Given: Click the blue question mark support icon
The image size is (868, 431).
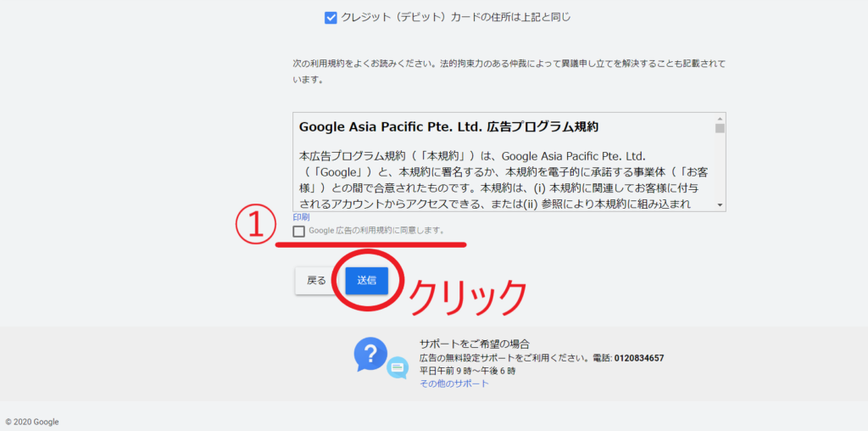Looking at the screenshot, I should pos(371,354).
